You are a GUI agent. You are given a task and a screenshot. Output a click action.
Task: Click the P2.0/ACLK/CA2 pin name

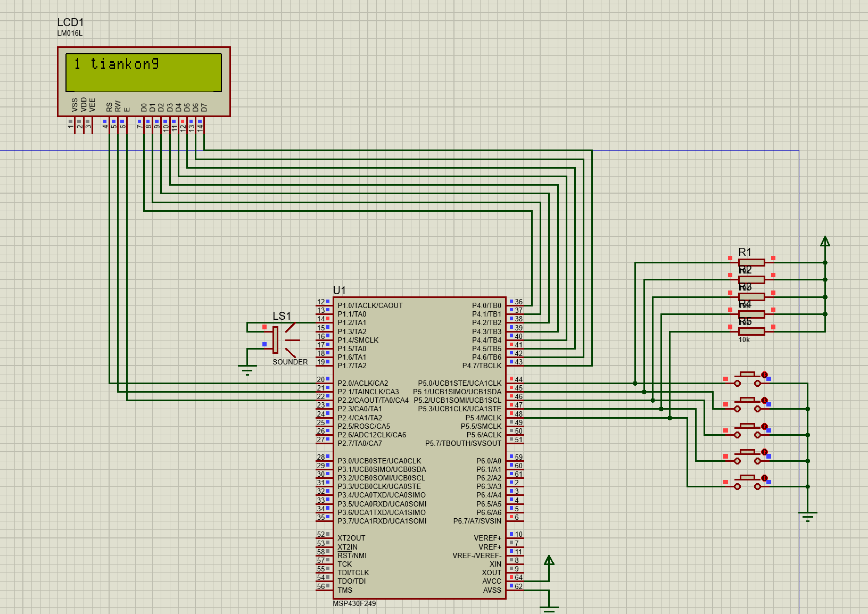[x=362, y=383]
